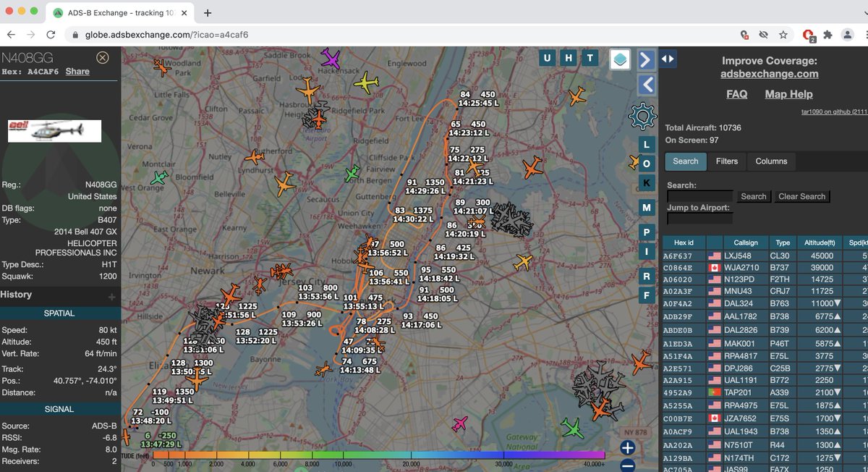Click the pink aircraft icon near Gateway National
Image resolution: width=868 pixels, height=472 pixels.
[459, 423]
